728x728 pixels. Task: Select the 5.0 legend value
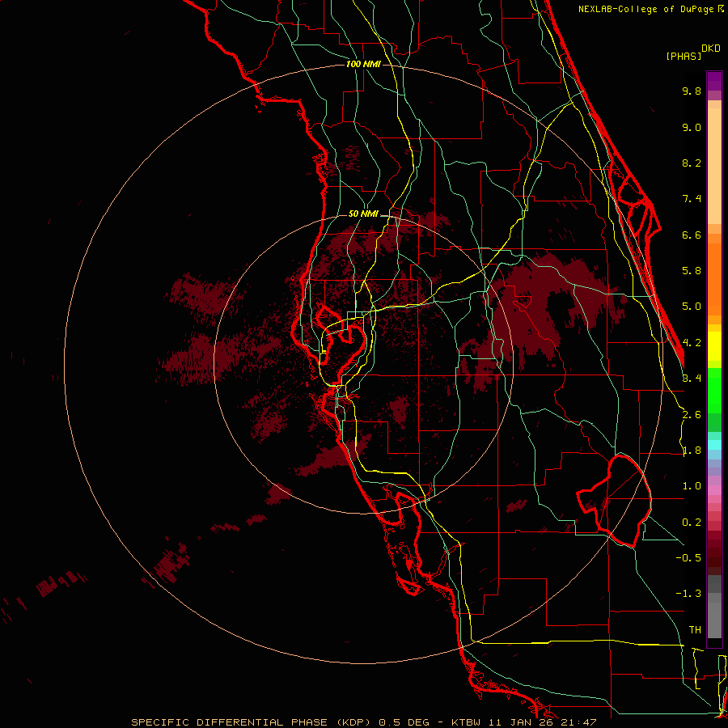tap(692, 307)
